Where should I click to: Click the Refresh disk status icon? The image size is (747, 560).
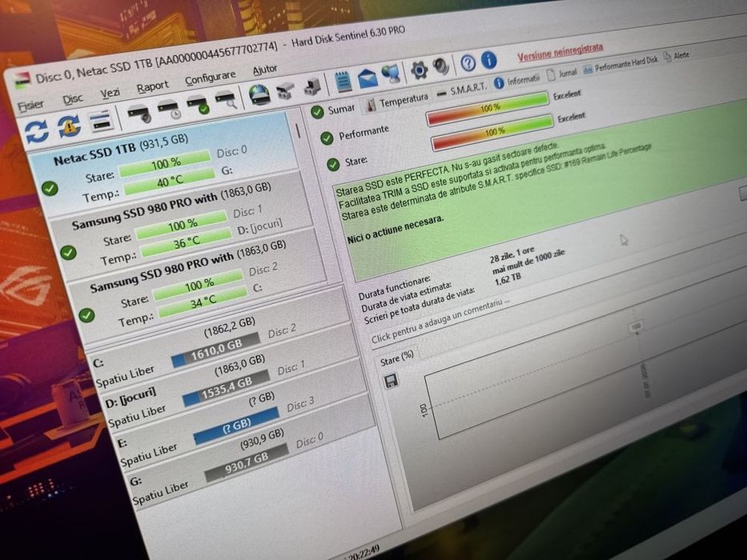tap(37, 130)
